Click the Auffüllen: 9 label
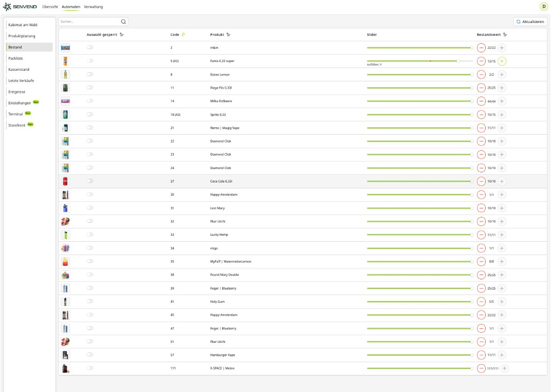Image resolution: width=552 pixels, height=392 pixels. tap(374, 65)
